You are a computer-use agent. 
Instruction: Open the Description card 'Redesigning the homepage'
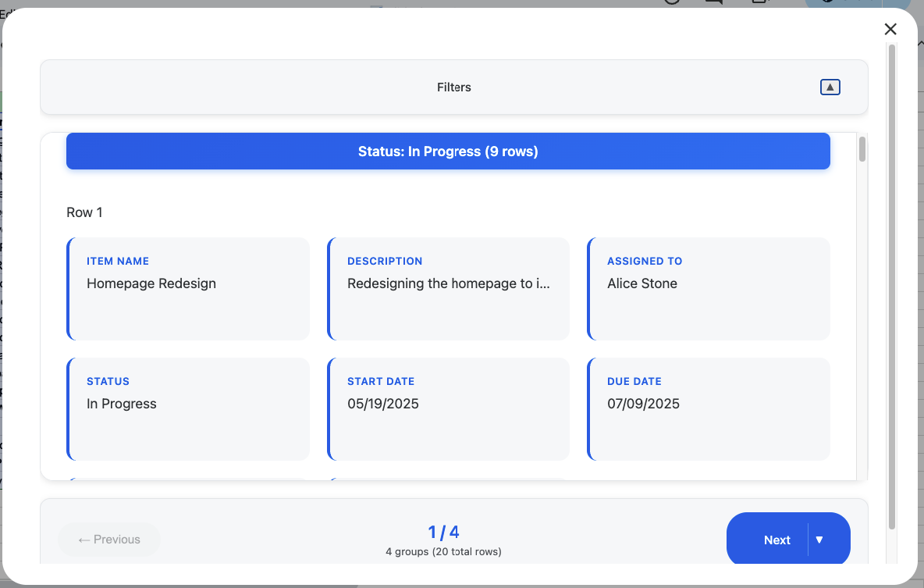(x=449, y=289)
